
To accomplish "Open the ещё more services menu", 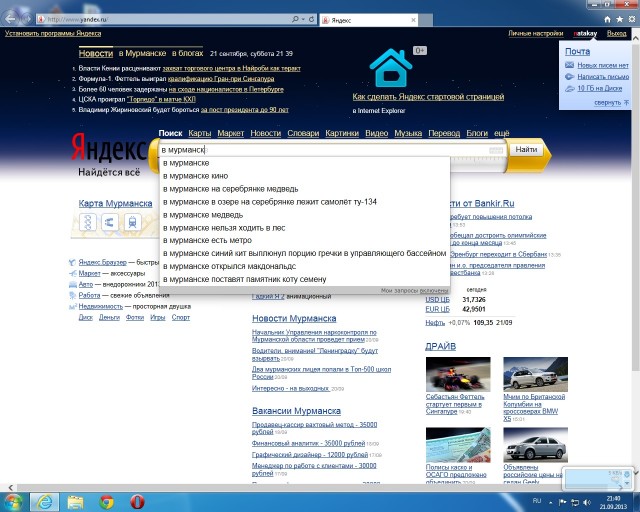I will coord(502,133).
